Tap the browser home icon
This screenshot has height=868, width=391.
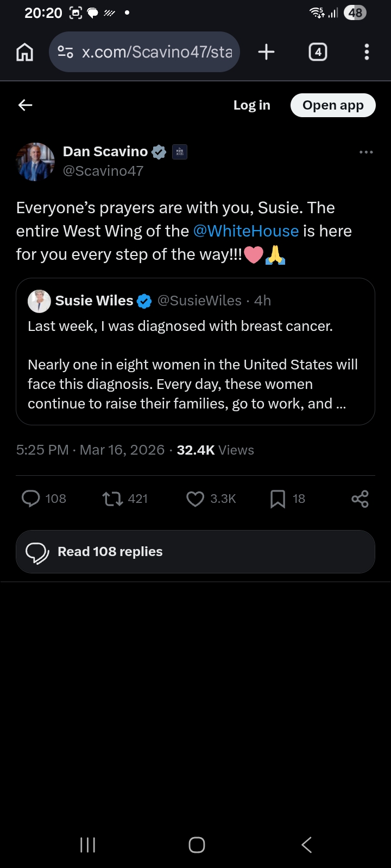click(25, 52)
